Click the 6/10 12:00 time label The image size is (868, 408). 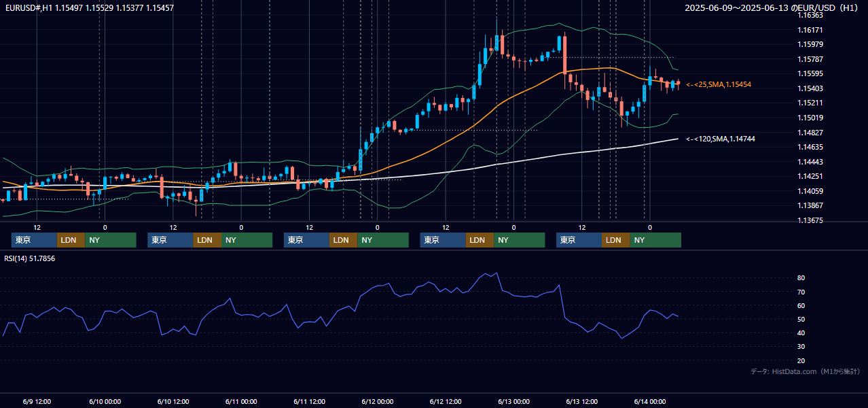point(173,401)
